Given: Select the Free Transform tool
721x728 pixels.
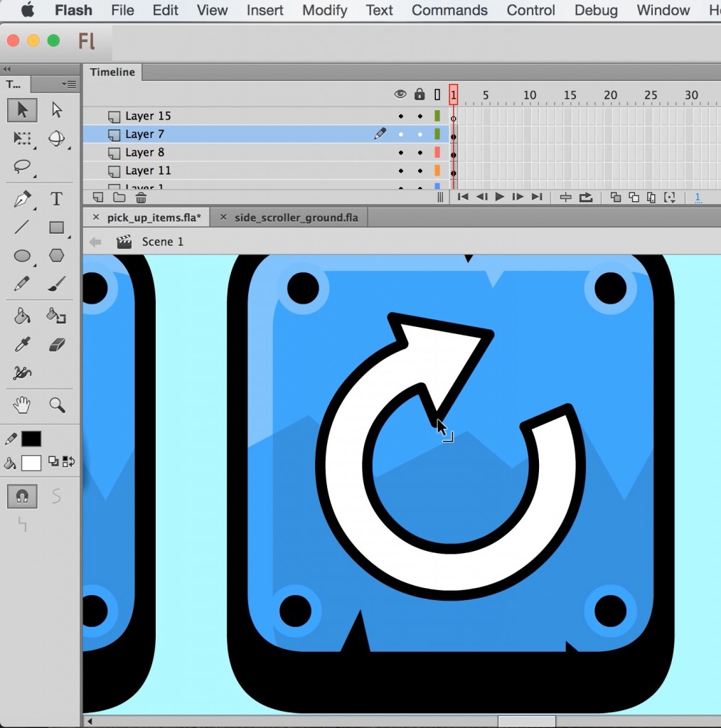Looking at the screenshot, I should tap(22, 139).
